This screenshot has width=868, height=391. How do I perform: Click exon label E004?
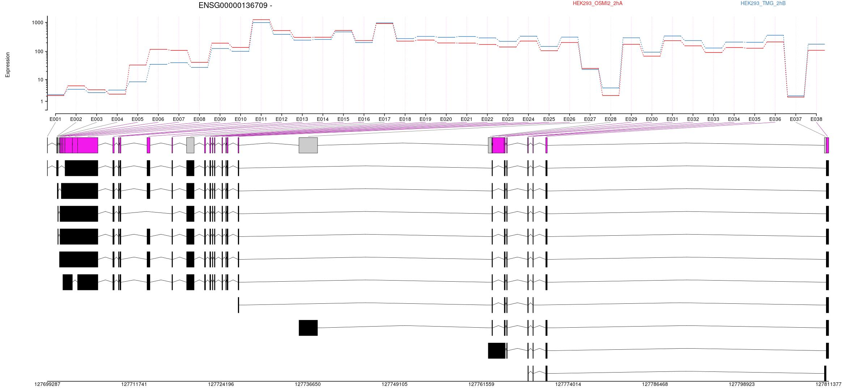[117, 119]
